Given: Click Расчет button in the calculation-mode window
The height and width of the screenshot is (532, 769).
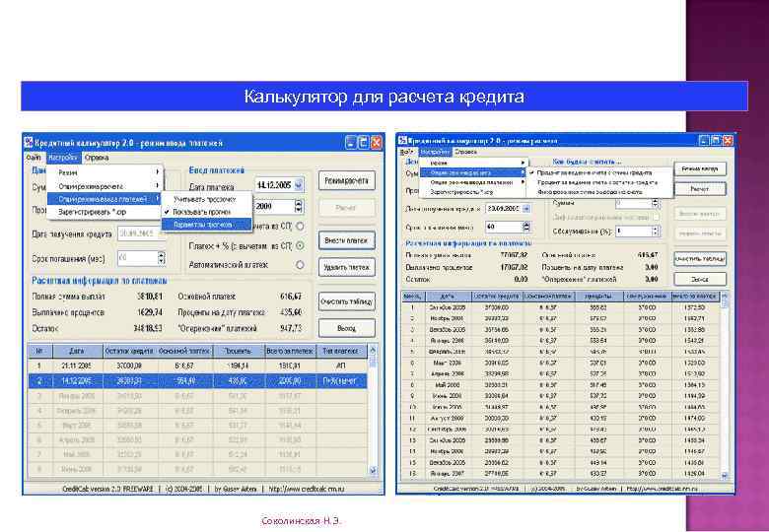Looking at the screenshot, I should click(x=700, y=188).
